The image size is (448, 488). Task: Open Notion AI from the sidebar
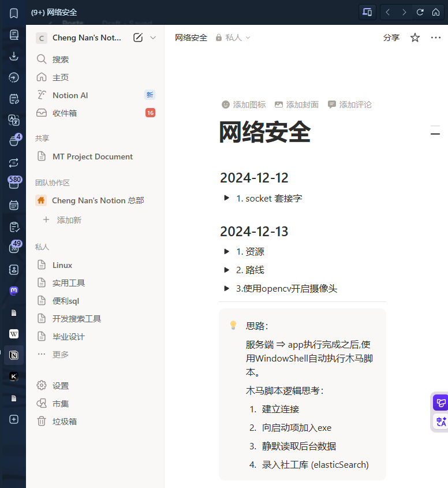[x=70, y=95]
